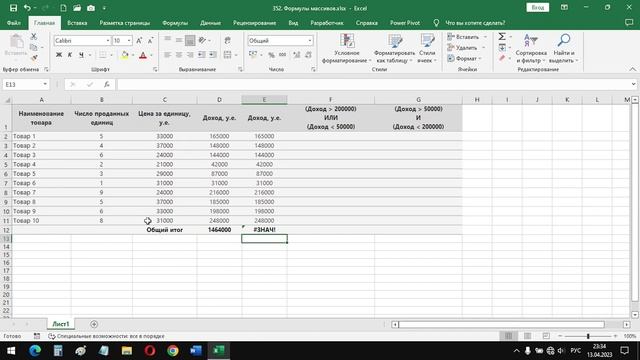Apply percent style format
640x360 pixels.
click(x=271, y=55)
